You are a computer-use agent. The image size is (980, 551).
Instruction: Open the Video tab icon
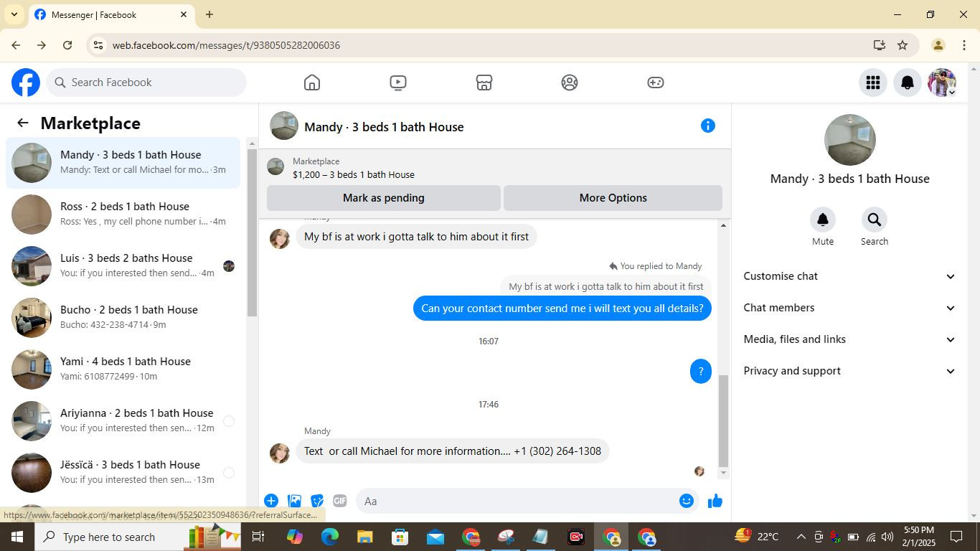(398, 83)
